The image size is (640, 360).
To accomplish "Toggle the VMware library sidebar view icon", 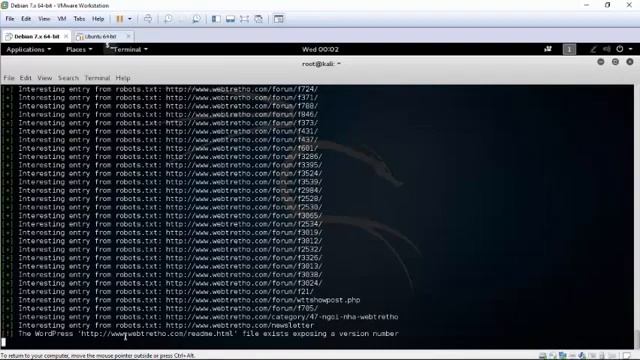I will [x=216, y=19].
